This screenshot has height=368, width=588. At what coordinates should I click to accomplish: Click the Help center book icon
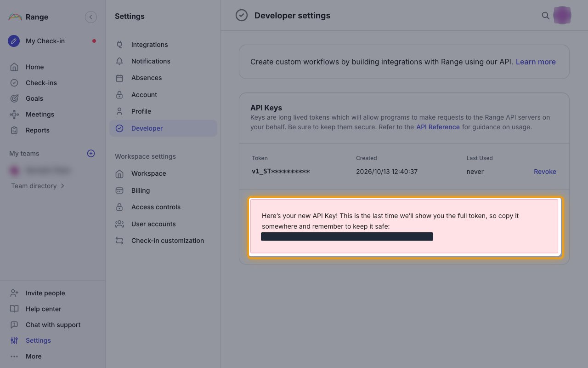click(x=14, y=309)
